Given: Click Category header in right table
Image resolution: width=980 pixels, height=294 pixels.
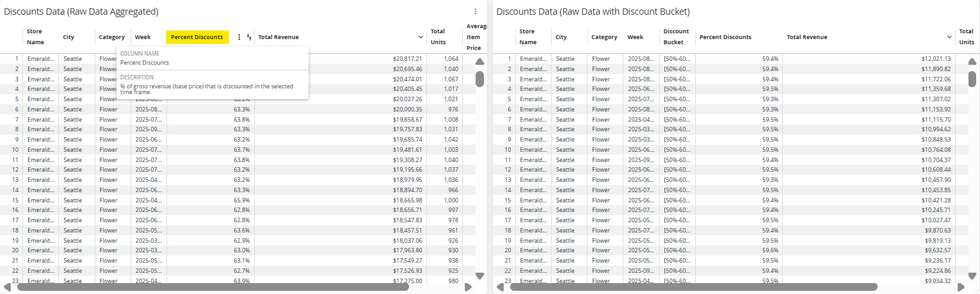Looking at the screenshot, I should click(604, 37).
